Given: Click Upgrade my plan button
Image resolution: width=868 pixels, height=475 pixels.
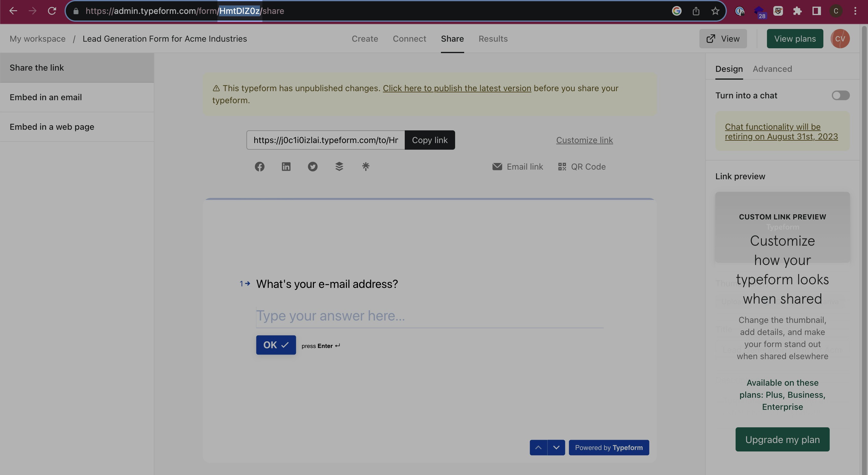Looking at the screenshot, I should click(782, 439).
